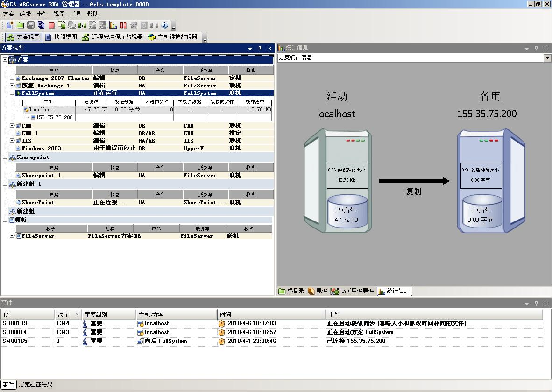Select the 方案验证结果 tab
The image size is (552, 392).
coord(35,385)
